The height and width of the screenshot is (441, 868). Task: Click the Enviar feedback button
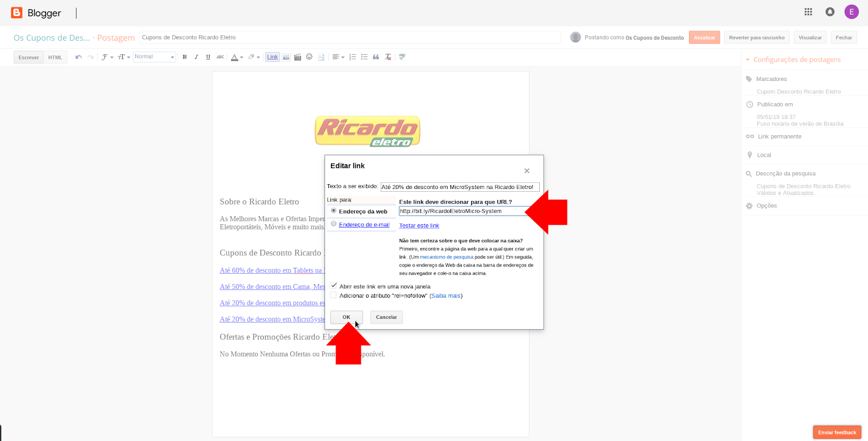point(837,432)
